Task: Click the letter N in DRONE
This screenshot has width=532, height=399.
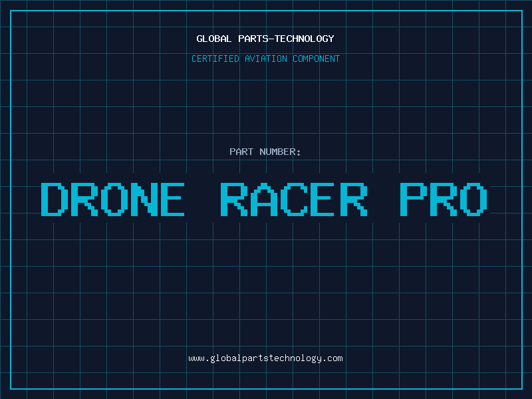Action: click(x=140, y=199)
